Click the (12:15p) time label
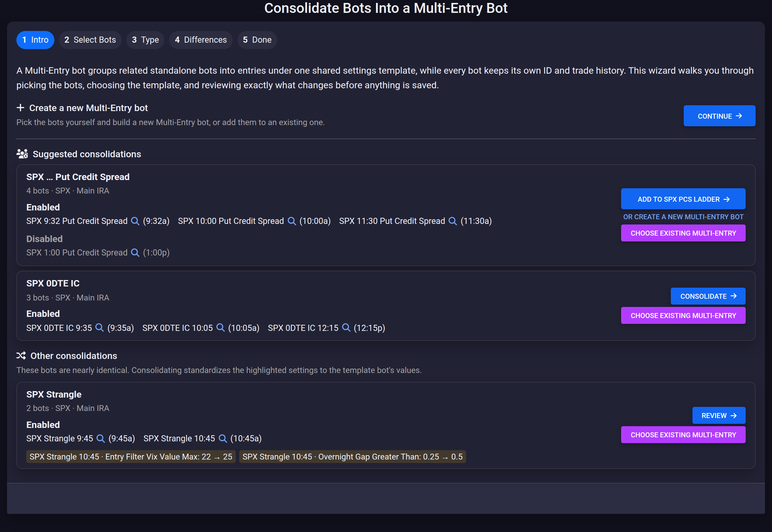 pyautogui.click(x=369, y=328)
